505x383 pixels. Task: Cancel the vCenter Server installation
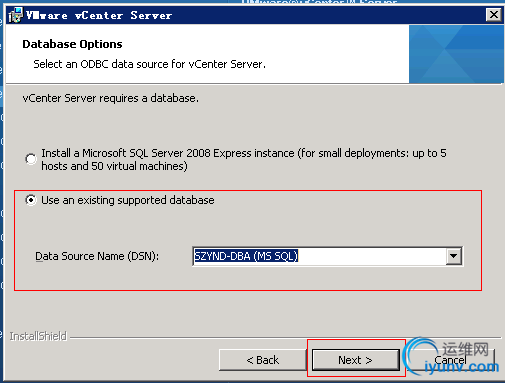pos(451,360)
